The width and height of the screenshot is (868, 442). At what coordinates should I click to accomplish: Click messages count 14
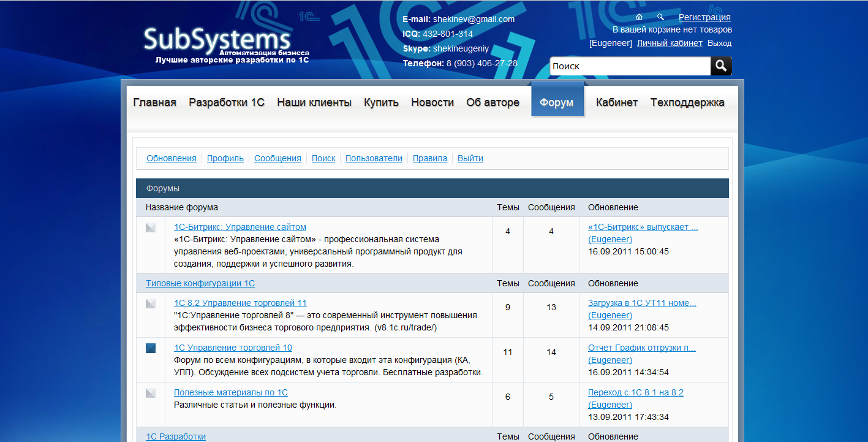(551, 352)
